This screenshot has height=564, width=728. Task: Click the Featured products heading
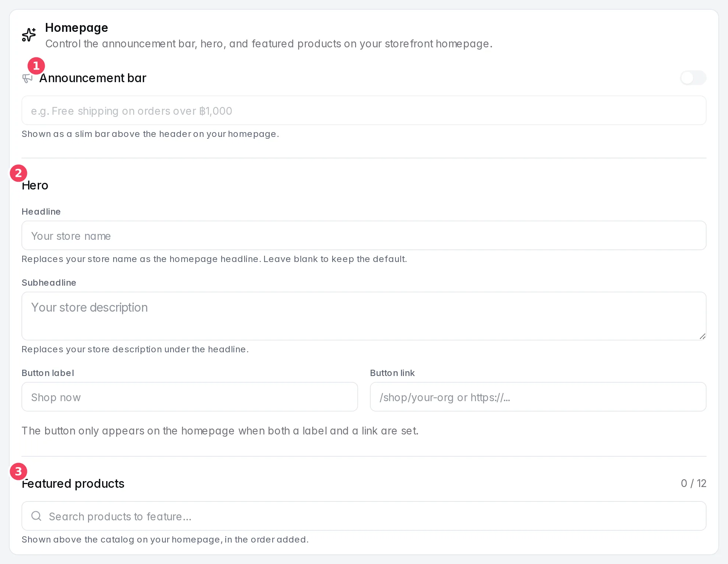click(73, 484)
